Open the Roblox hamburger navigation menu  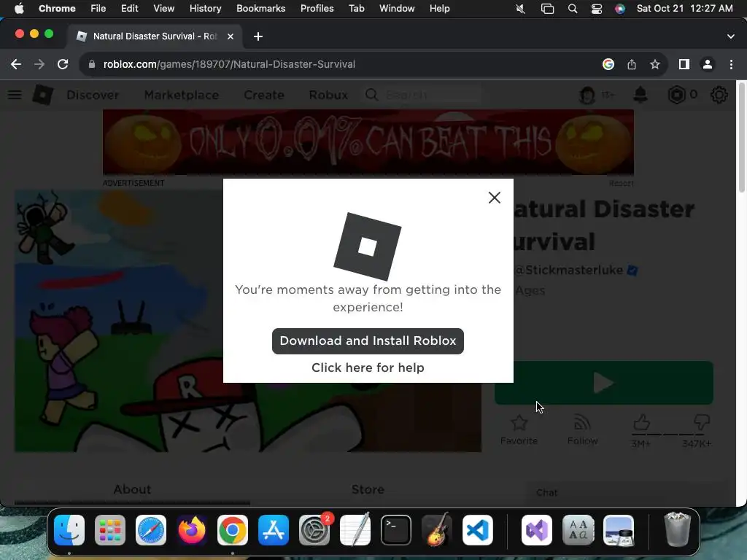coord(15,95)
